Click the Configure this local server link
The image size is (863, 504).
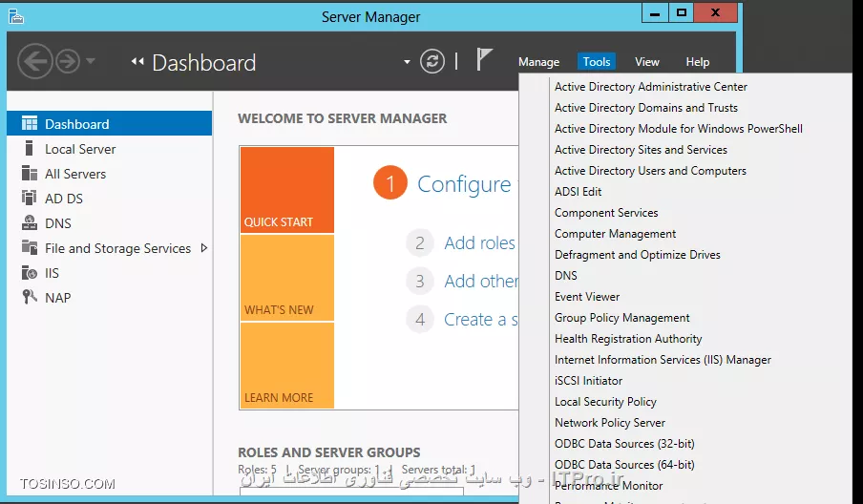pos(467,184)
